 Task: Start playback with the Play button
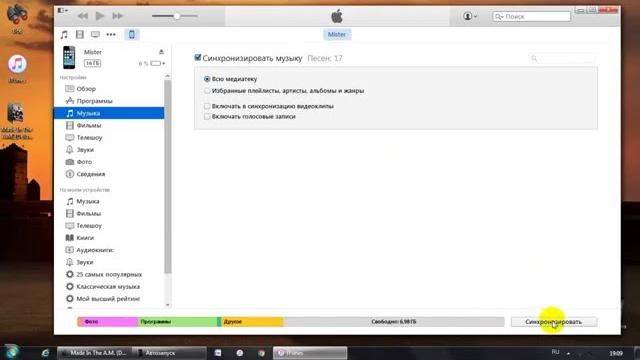click(100, 16)
